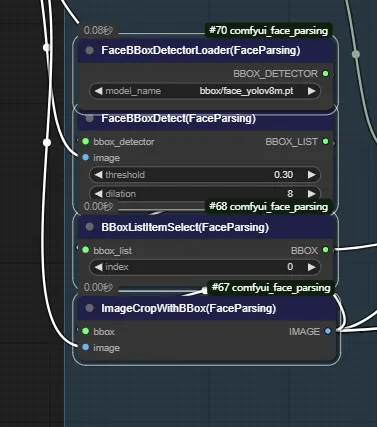The width and height of the screenshot is (377, 427).
Task: Decrease threshold with the left arrow
Action: point(98,175)
